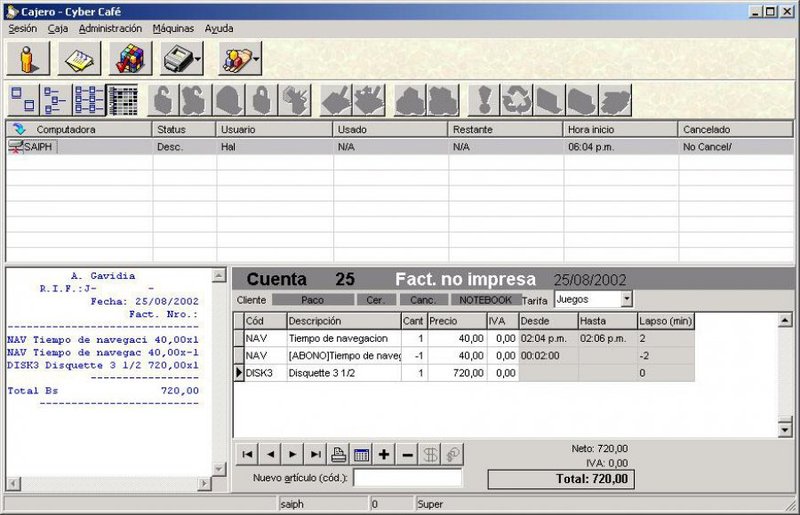Click the open padlock unlock icon

163,100
